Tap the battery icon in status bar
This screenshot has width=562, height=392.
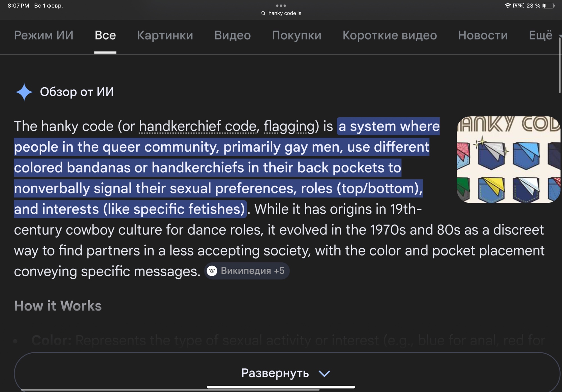tap(548, 6)
